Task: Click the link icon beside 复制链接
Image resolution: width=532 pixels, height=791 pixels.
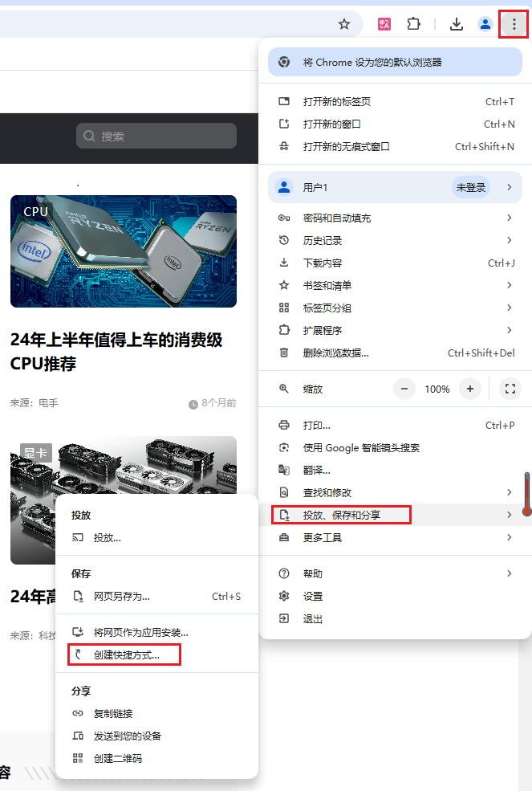Action: [78, 713]
